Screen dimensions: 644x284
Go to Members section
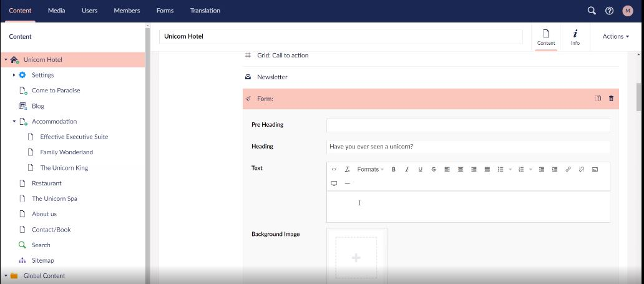127,11
